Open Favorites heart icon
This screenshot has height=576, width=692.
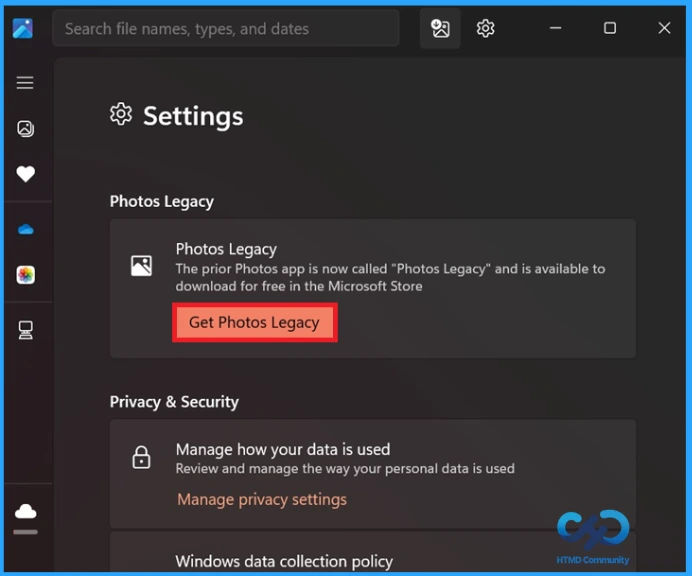pos(26,174)
